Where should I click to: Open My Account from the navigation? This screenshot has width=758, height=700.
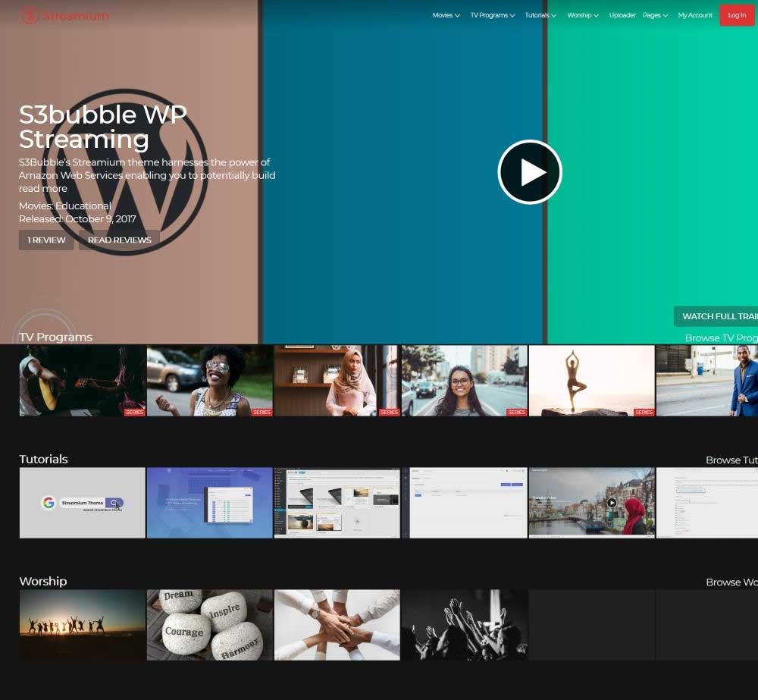(694, 15)
